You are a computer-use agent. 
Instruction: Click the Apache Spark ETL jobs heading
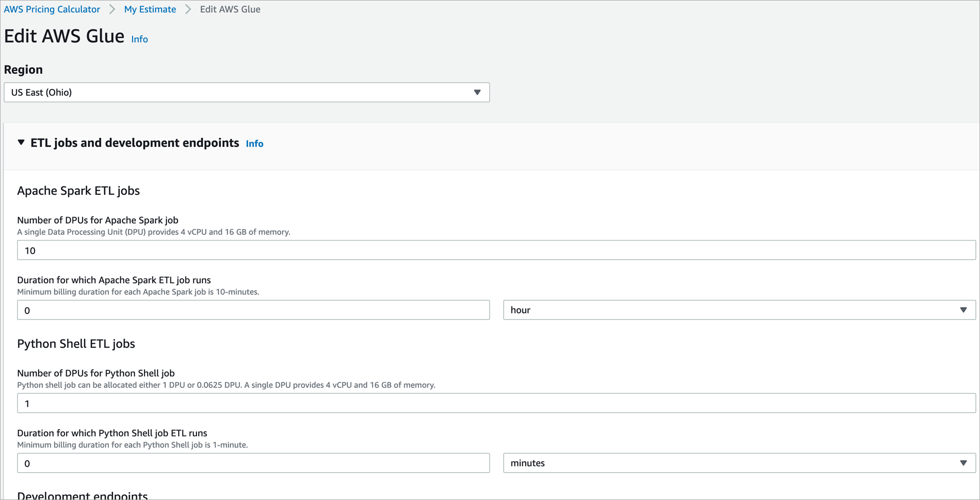point(78,191)
